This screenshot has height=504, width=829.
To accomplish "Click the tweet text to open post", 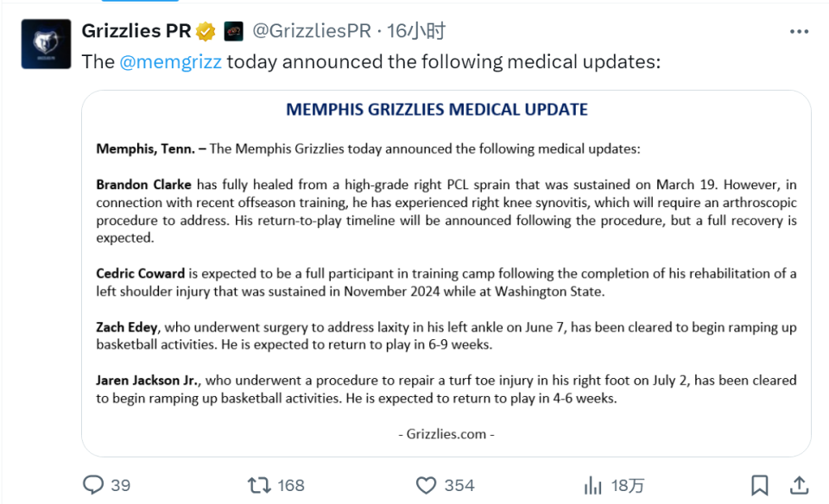I will coord(371,62).
